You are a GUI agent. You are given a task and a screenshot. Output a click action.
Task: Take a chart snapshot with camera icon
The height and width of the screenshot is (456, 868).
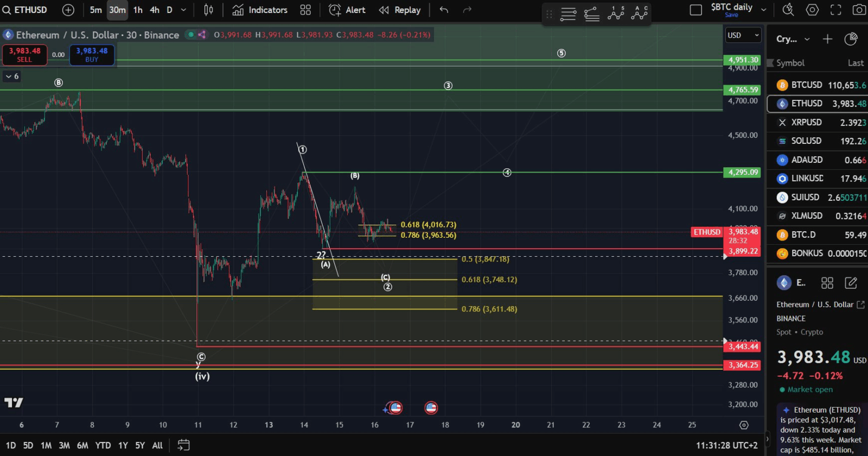click(x=859, y=10)
